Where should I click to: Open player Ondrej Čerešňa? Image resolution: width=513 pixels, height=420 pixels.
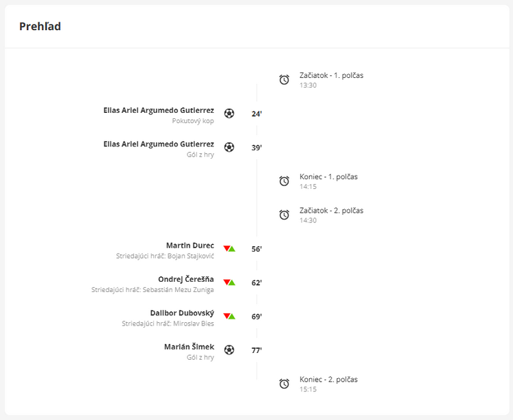pos(185,279)
